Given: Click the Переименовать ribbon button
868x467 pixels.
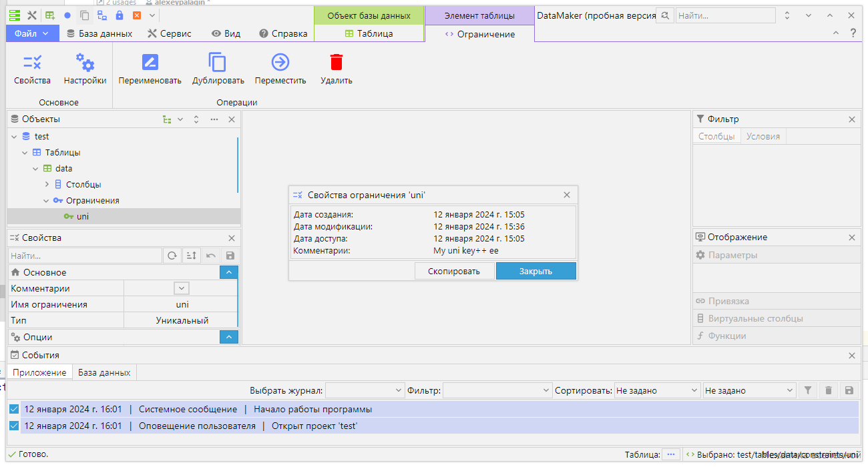Looking at the screenshot, I should (150, 69).
